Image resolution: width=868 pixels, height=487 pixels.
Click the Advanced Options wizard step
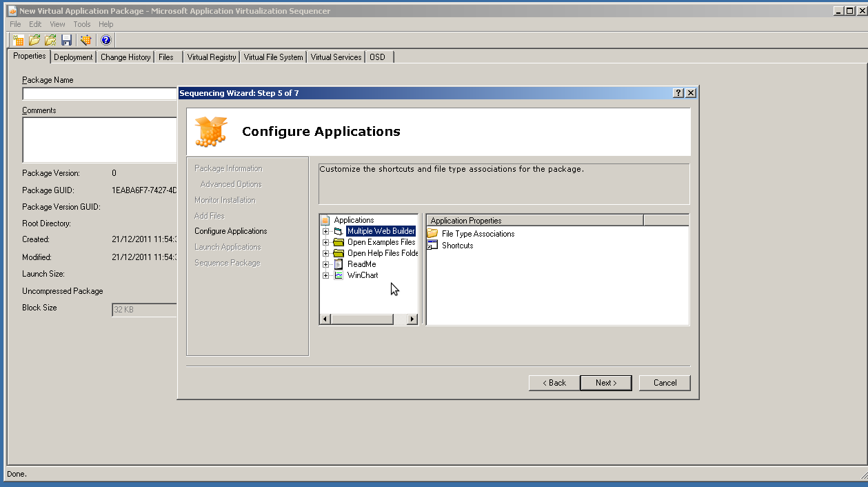(231, 184)
